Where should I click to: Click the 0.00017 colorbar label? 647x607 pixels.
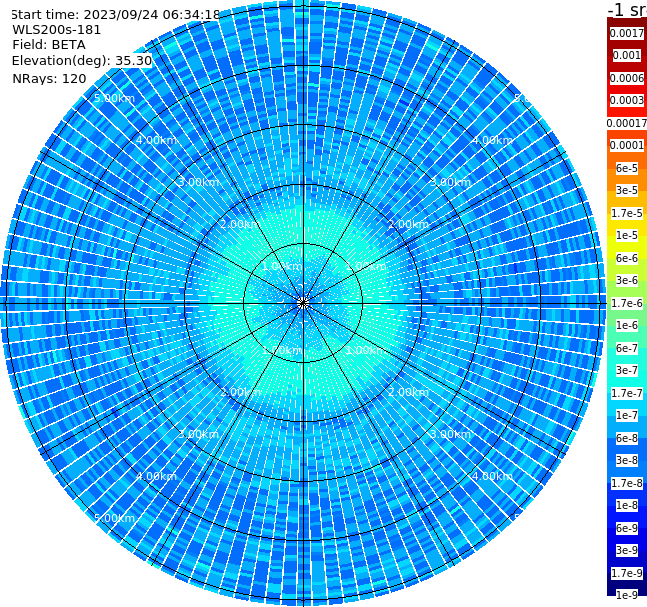pyautogui.click(x=627, y=123)
